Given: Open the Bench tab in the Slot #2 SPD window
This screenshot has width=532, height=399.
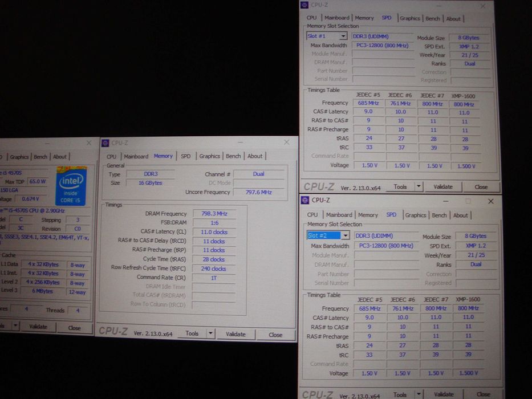Looking at the screenshot, I should coord(440,215).
